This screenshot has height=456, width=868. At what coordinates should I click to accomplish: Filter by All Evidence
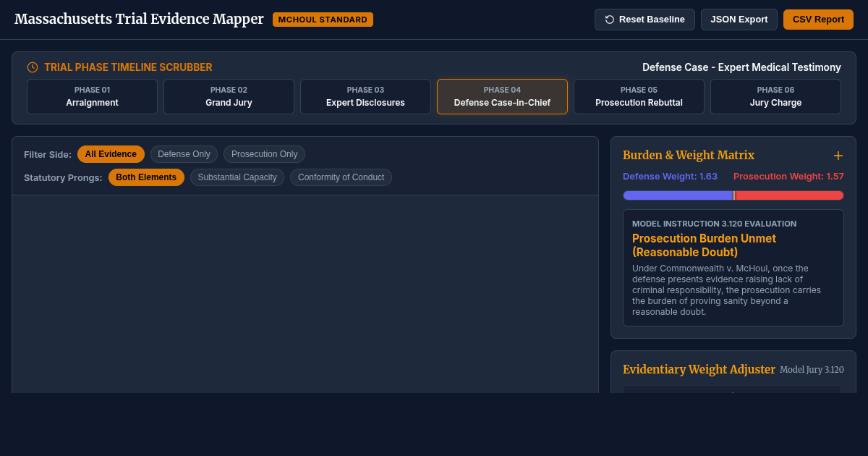click(111, 154)
